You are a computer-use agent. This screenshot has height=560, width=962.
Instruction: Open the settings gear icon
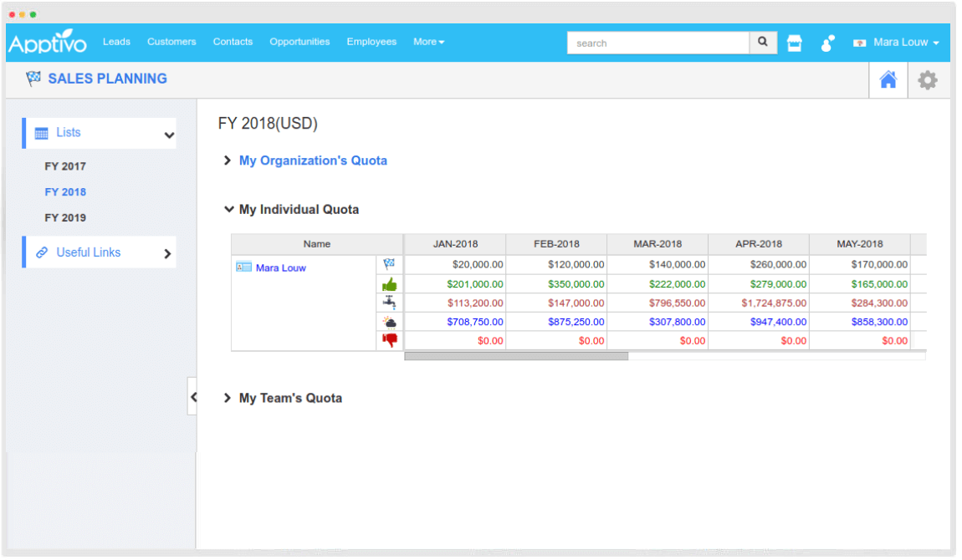(x=928, y=80)
